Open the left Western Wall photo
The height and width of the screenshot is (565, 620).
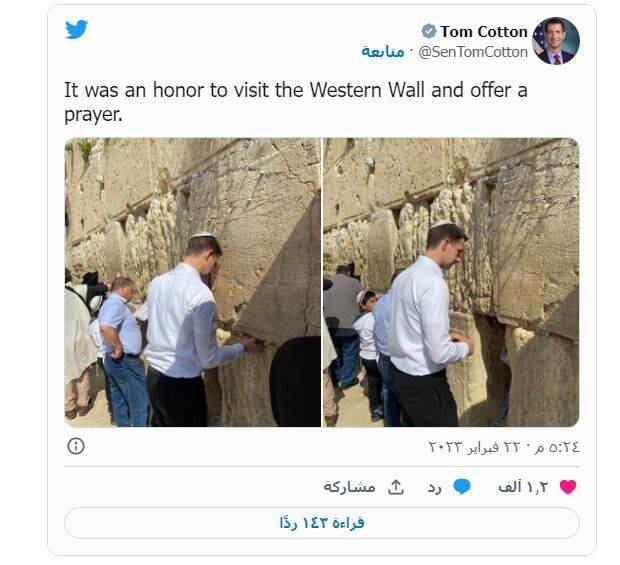click(x=193, y=283)
